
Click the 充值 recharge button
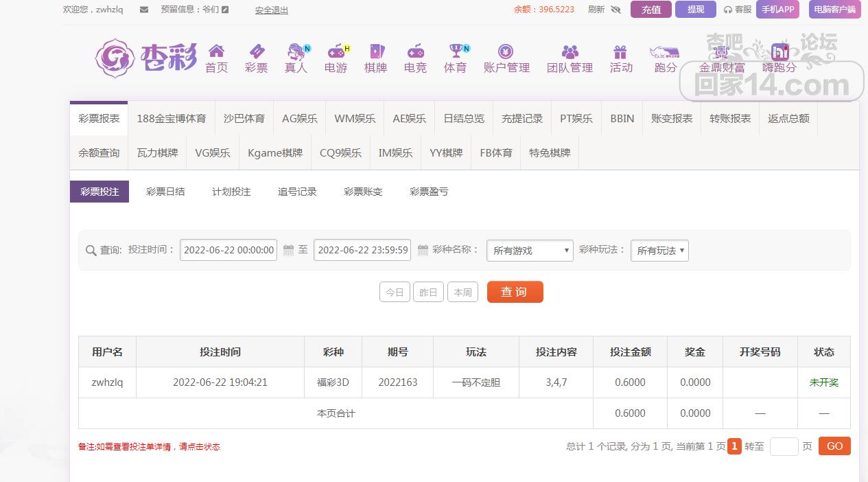pos(650,10)
